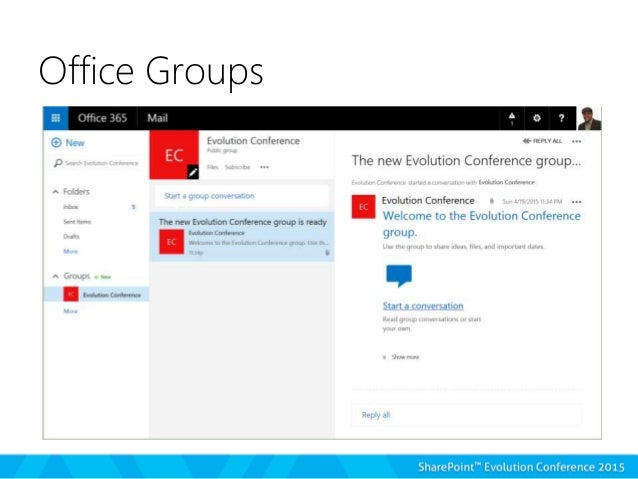This screenshot has width=638, height=479.
Task: Click the blue conversation bubble icon
Action: point(399,276)
